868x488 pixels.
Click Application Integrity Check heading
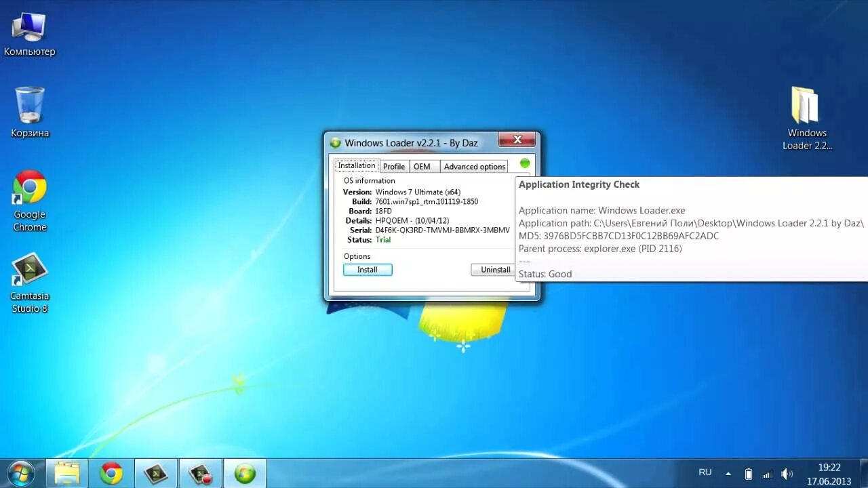579,184
